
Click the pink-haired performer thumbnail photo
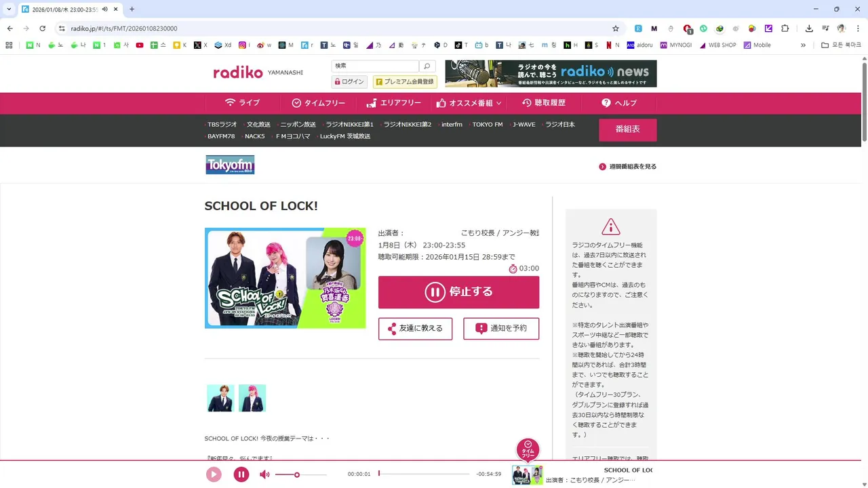[x=252, y=398]
